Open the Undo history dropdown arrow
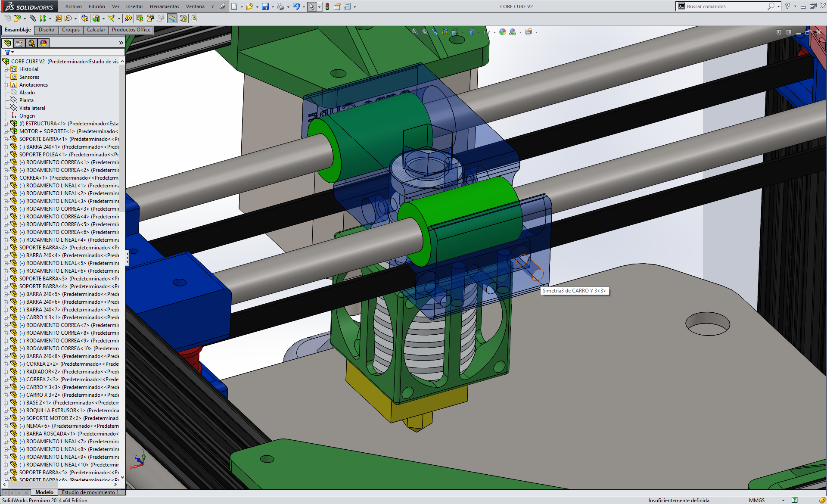The width and height of the screenshot is (827, 504). pyautogui.click(x=304, y=7)
